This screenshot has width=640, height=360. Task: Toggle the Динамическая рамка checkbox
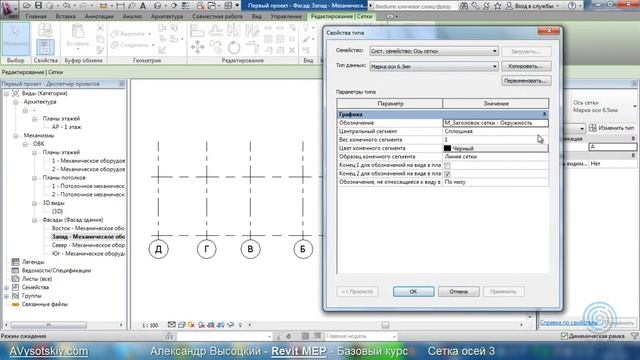point(564,336)
